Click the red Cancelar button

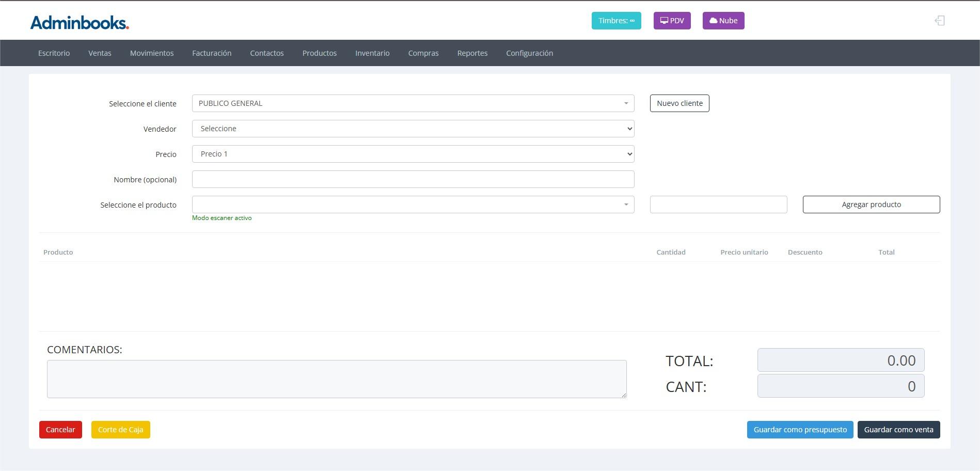point(60,430)
